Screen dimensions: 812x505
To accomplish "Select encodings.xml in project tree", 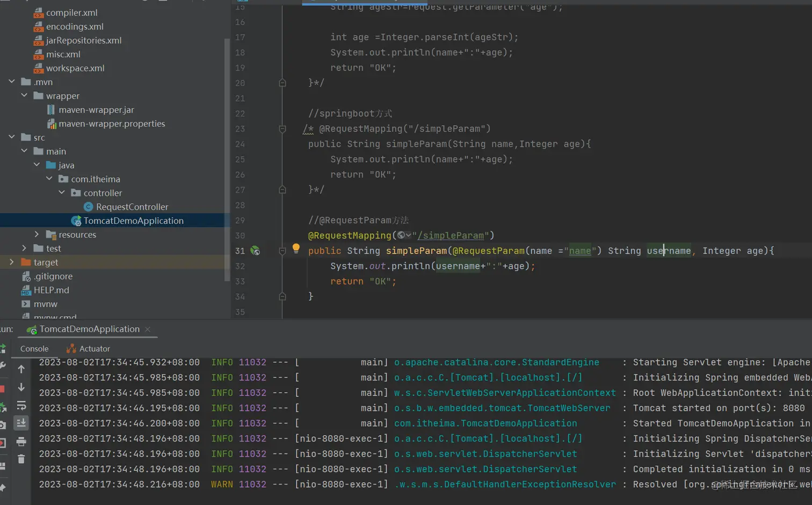I will click(75, 26).
